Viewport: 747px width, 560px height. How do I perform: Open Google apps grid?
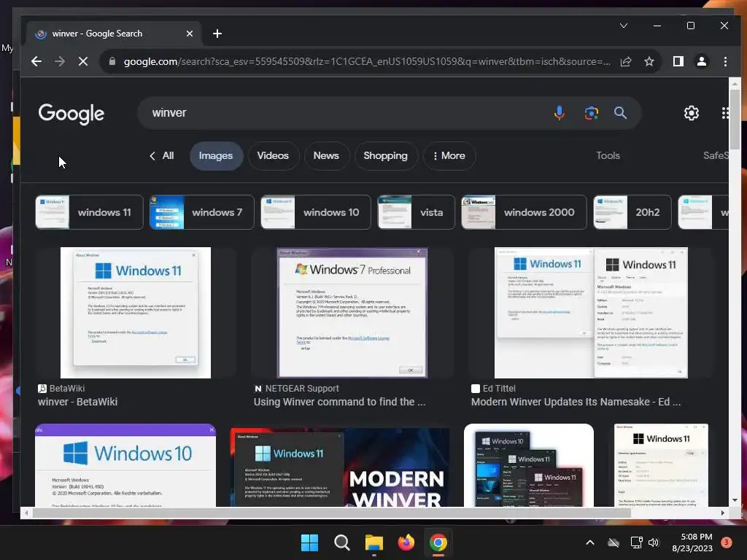click(724, 113)
